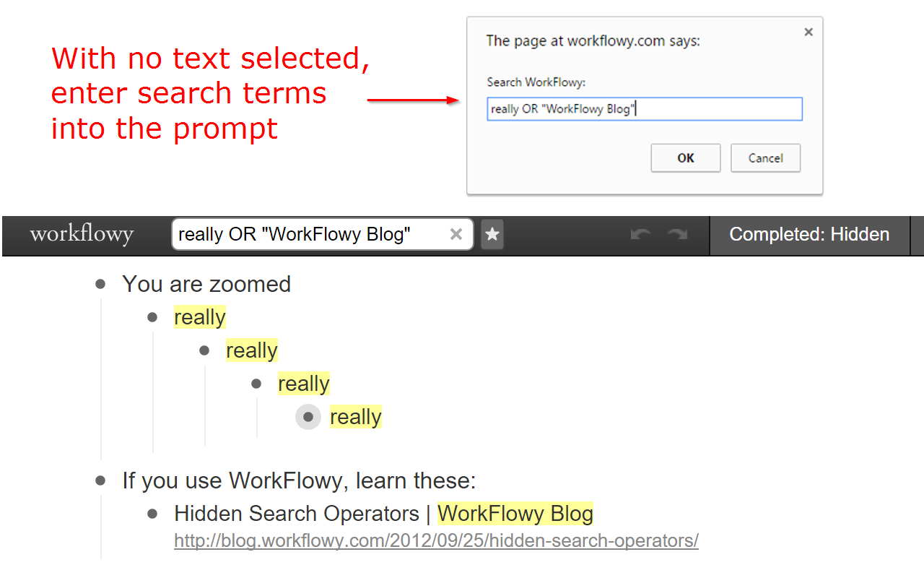The image size is (924, 578).
Task: Click the 'Search WorkFlowy:' label in dialog
Action: click(x=536, y=82)
